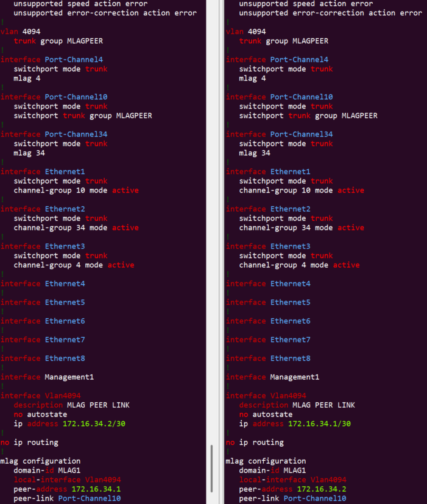Click 'channel-group 10 mode active' in left pane
This screenshot has width=427, height=504.
pos(76,191)
